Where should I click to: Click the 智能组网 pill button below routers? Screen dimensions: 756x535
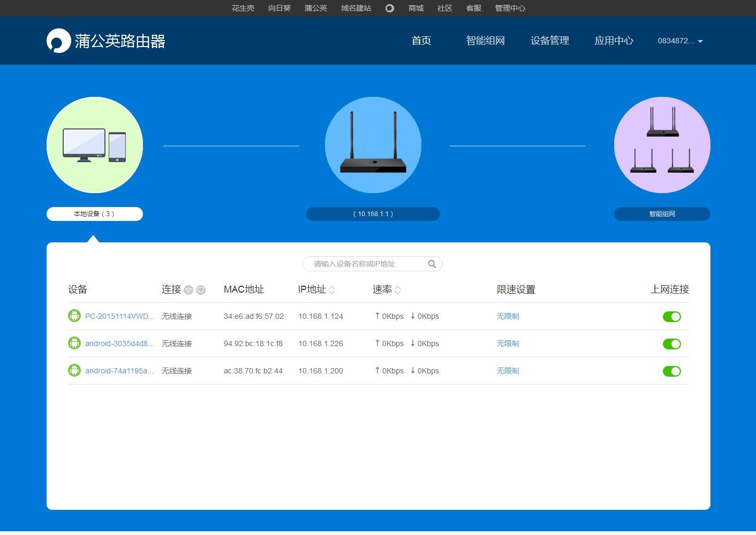click(x=662, y=214)
